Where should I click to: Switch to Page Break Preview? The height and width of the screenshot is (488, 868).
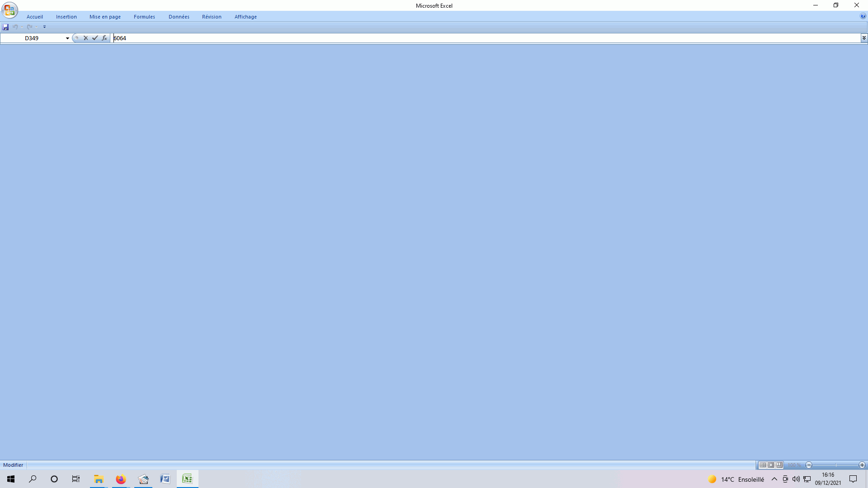click(x=779, y=465)
